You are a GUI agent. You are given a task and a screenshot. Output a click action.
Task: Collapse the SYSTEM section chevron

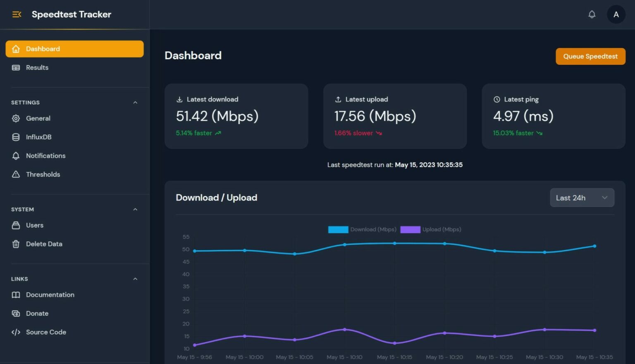tap(135, 209)
